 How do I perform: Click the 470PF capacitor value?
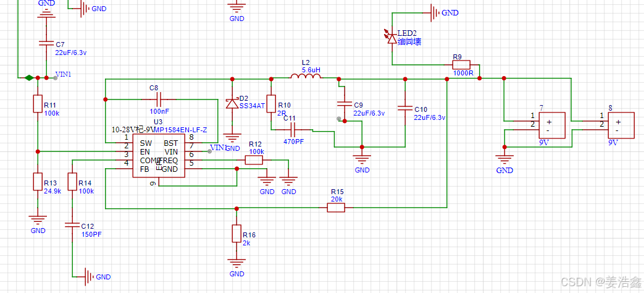293,142
